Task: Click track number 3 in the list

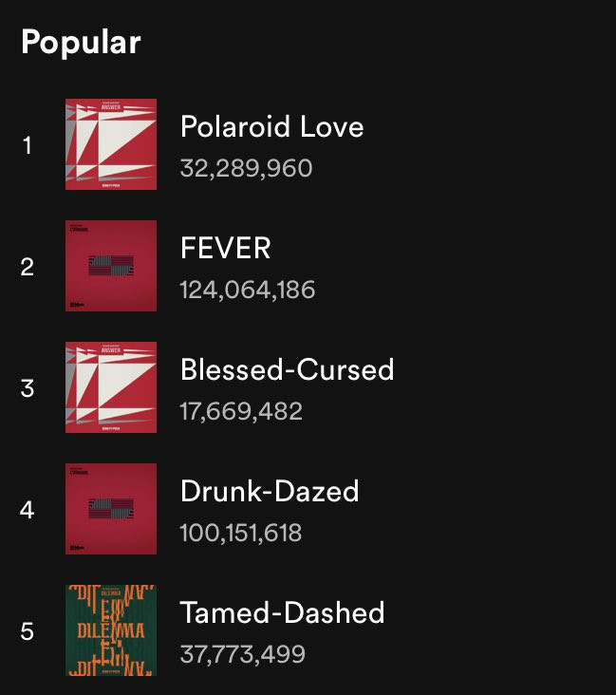Action: click(27, 388)
